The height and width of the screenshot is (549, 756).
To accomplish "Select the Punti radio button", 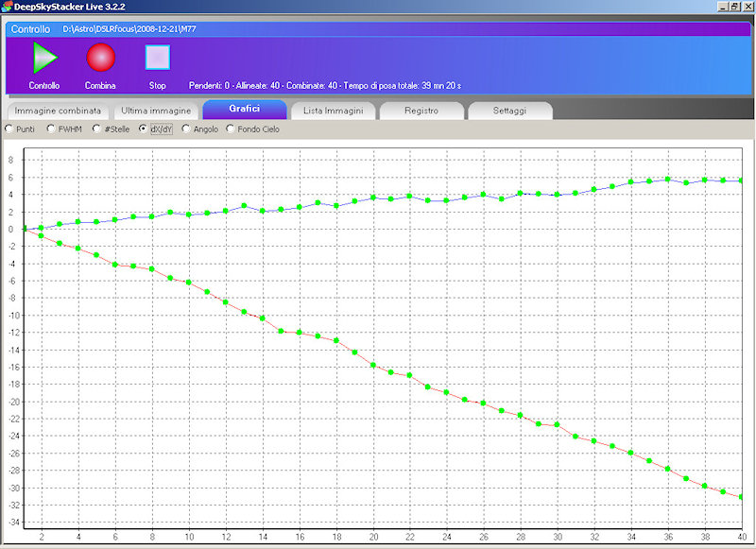I will [9, 129].
